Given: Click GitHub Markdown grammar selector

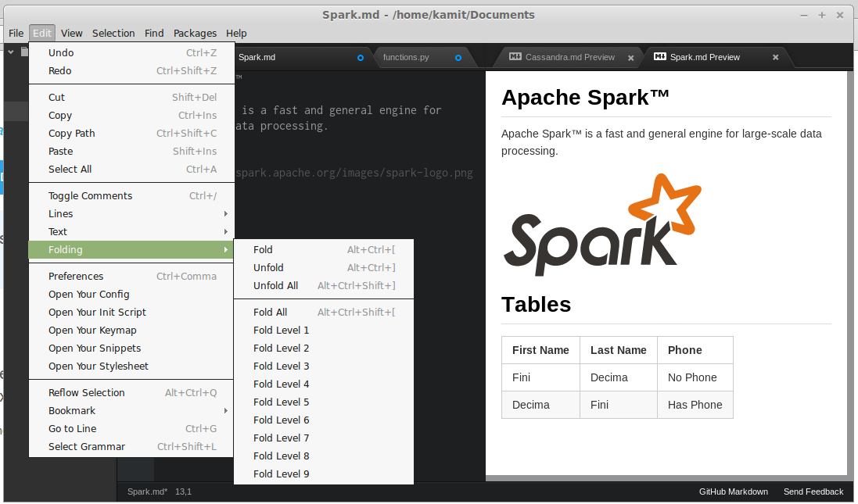Looking at the screenshot, I should (x=733, y=492).
